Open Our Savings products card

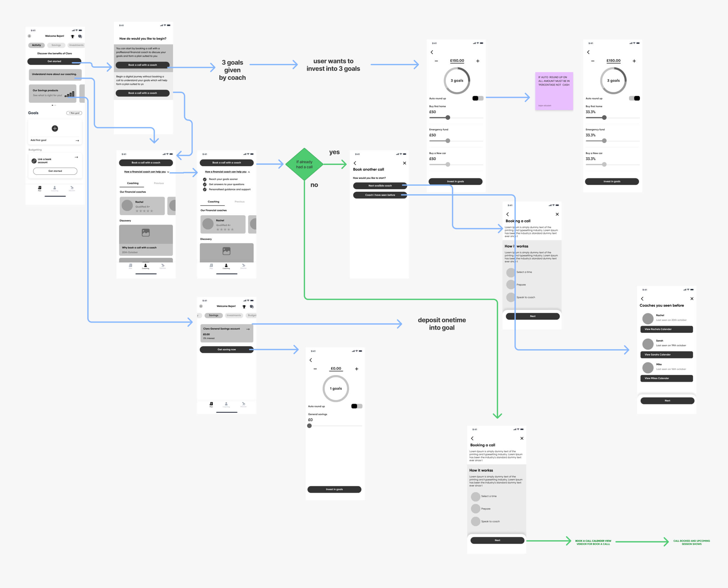pyautogui.click(x=53, y=93)
